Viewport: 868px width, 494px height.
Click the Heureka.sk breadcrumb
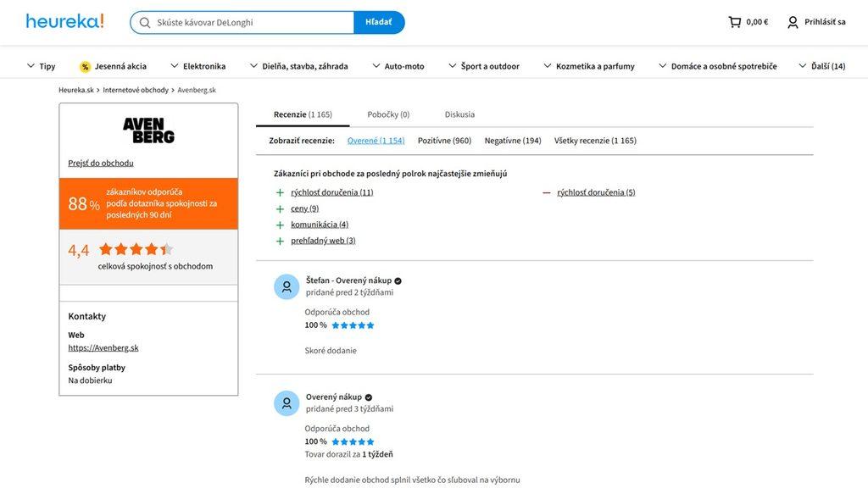click(x=76, y=90)
